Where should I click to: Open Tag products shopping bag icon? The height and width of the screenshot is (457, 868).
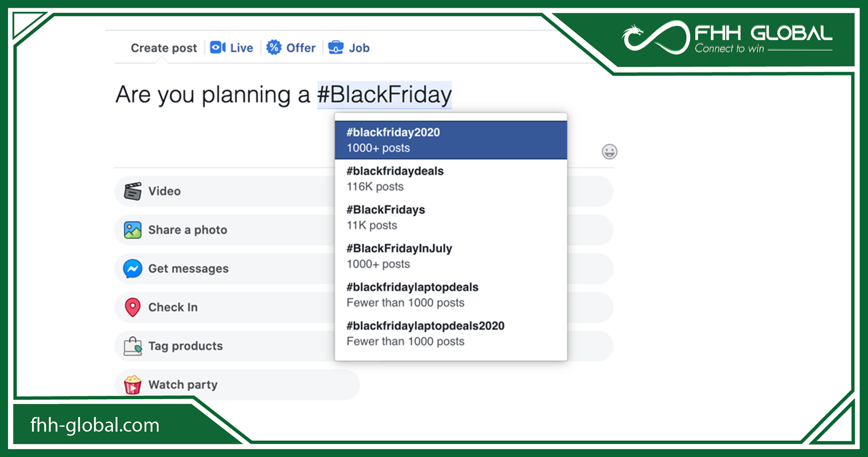tap(132, 346)
